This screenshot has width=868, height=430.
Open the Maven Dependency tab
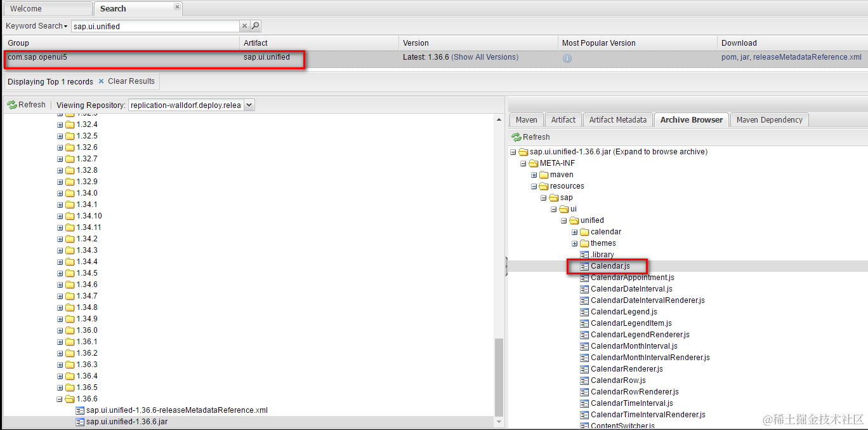[769, 119]
